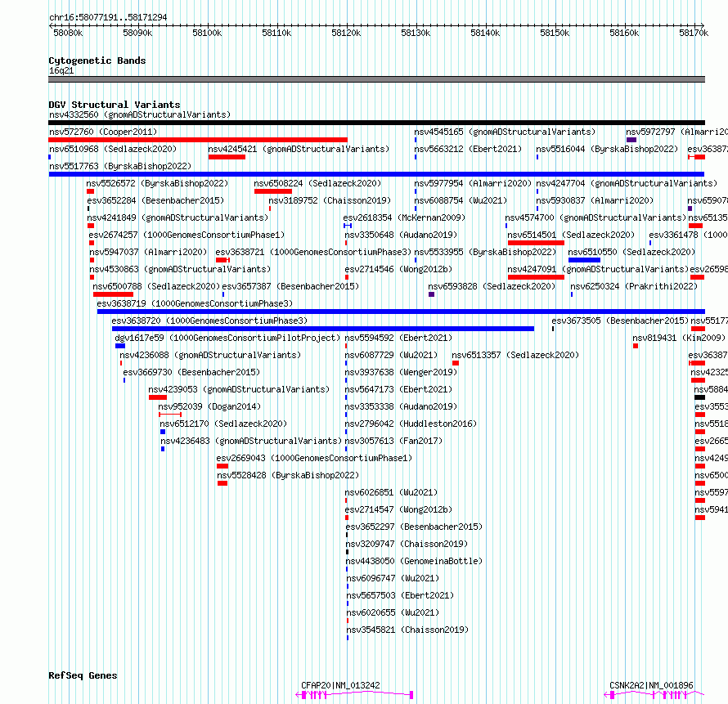Open nsv2796042 (Huddleston2016) label
The image size is (728, 704).
point(411,424)
